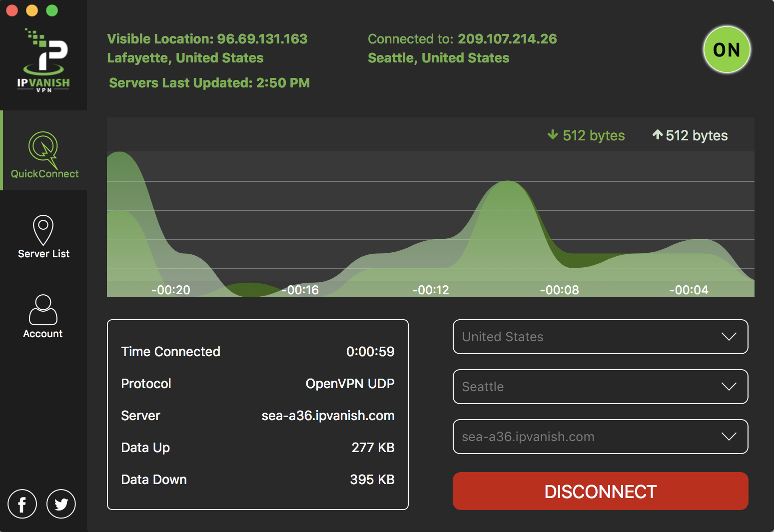This screenshot has width=774, height=532.
Task: Click the Time Connected value 0:00:59
Action: pos(370,352)
